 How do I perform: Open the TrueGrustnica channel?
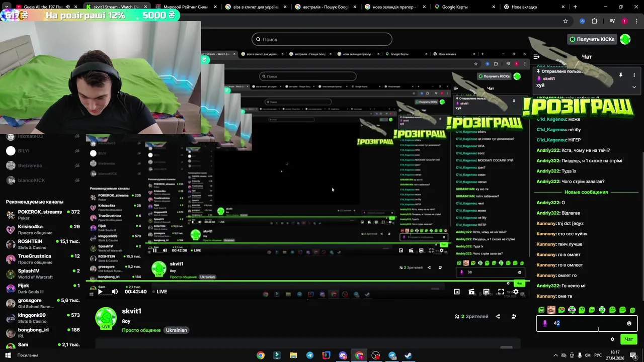click(43, 259)
